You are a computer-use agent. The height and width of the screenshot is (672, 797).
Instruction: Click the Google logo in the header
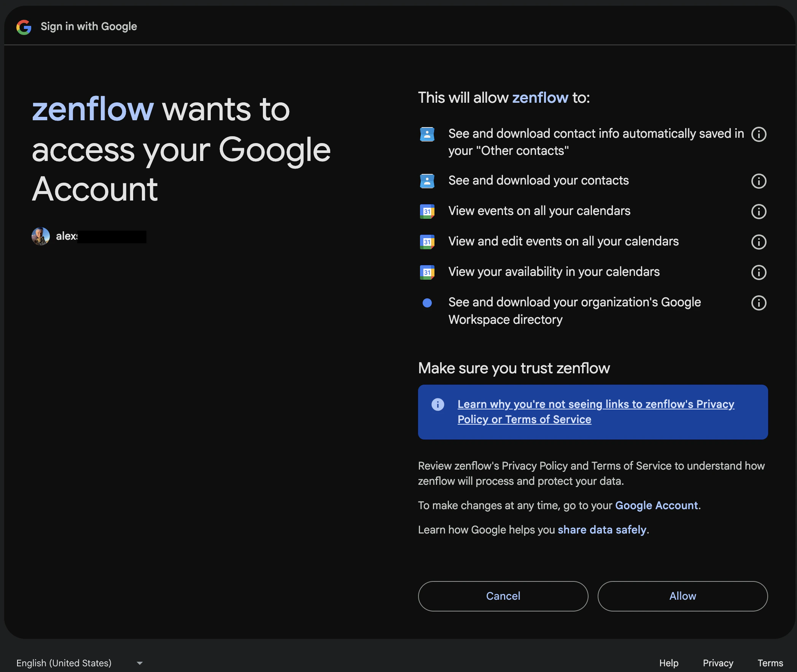point(24,27)
